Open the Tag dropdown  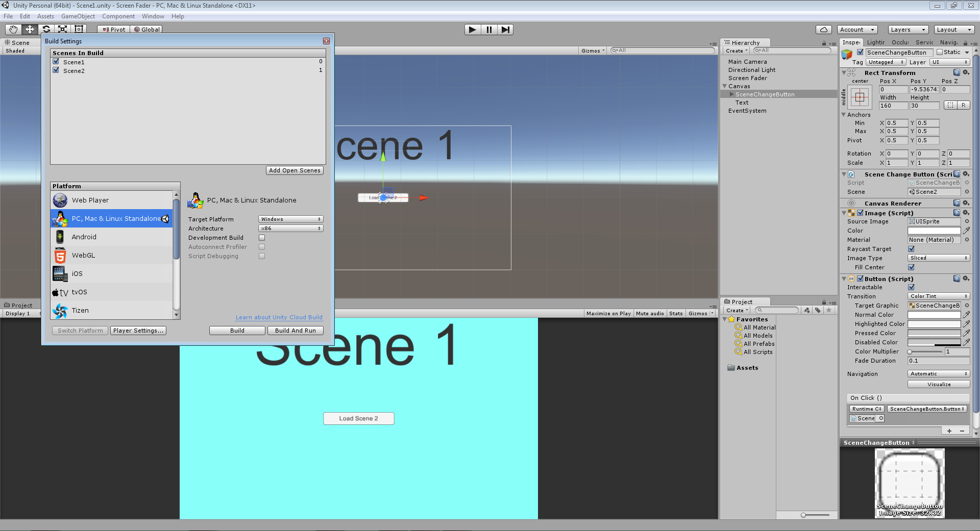(x=886, y=62)
